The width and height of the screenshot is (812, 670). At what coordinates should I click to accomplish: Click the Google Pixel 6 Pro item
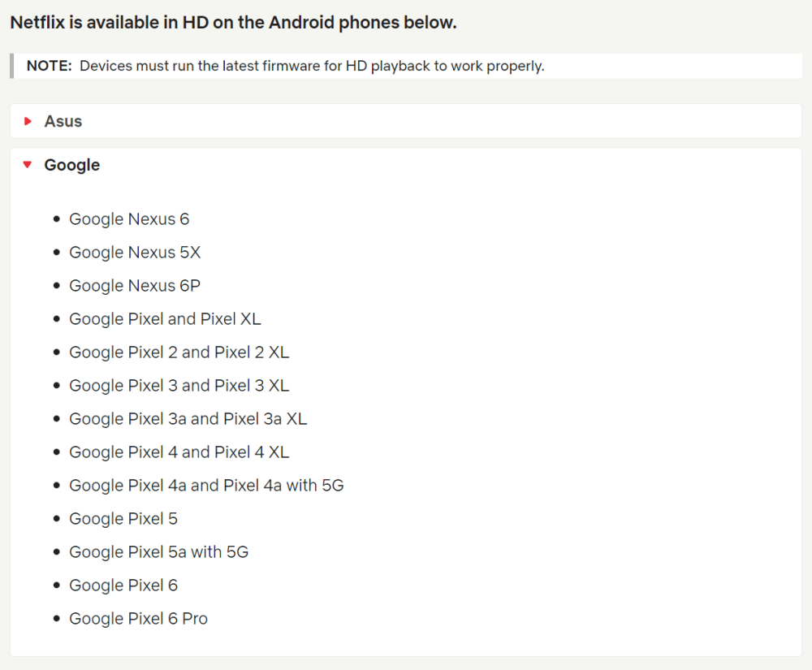tap(138, 619)
